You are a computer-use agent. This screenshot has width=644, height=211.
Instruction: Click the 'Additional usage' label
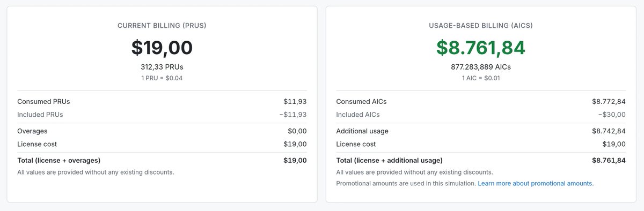click(x=362, y=131)
